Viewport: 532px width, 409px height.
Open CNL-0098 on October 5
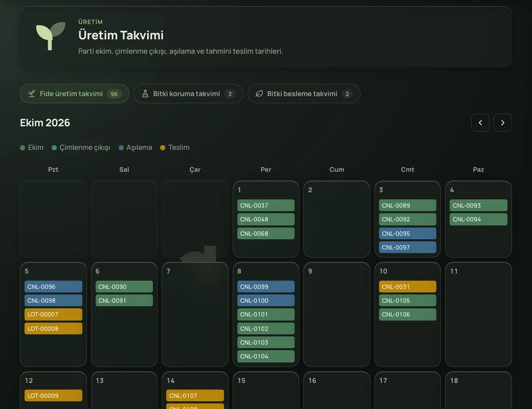[x=53, y=301]
